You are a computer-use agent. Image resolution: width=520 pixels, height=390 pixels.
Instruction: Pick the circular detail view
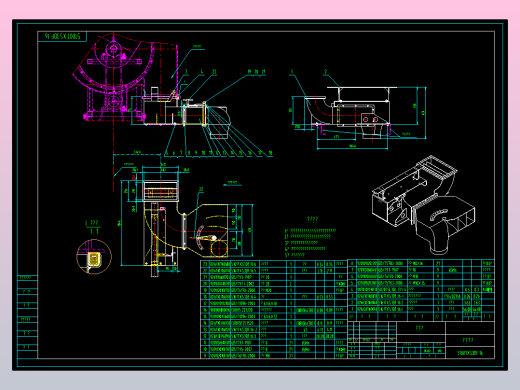point(94,257)
